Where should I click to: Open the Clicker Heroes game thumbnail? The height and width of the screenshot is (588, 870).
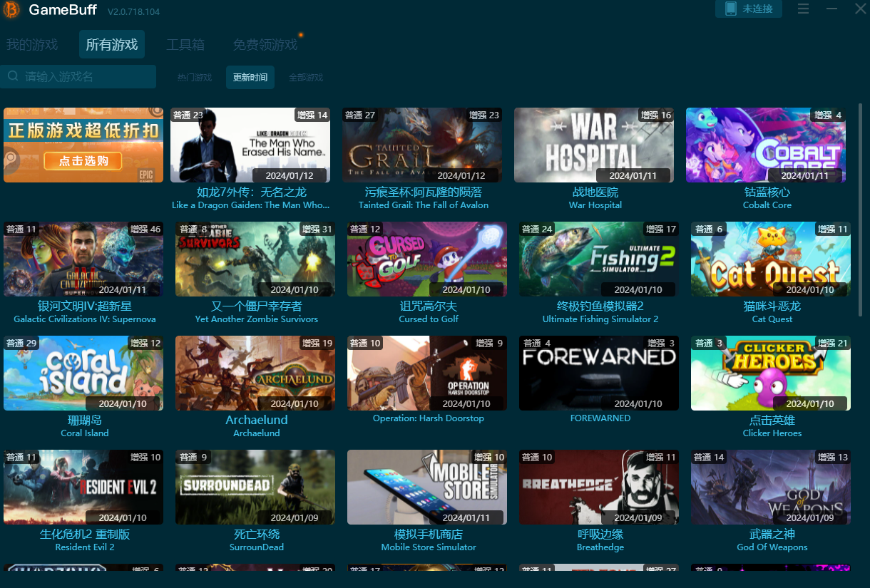771,373
